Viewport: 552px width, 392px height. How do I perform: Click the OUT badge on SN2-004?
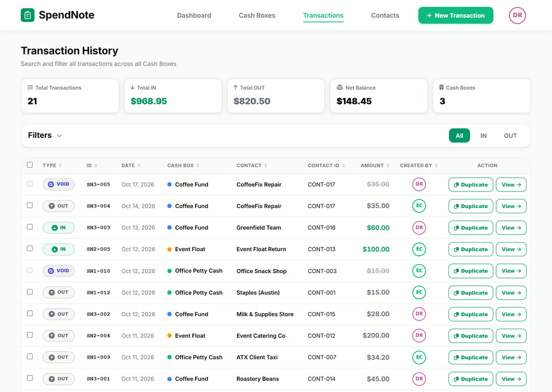coord(59,336)
